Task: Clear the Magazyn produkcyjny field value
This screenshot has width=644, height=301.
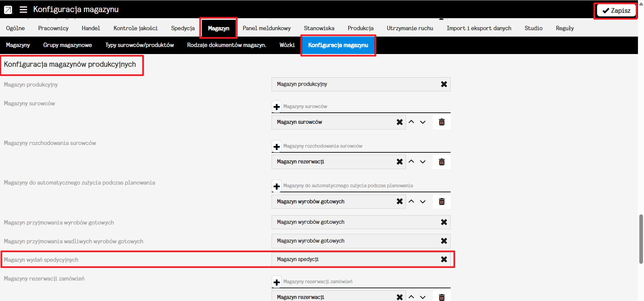Action: pos(444,84)
